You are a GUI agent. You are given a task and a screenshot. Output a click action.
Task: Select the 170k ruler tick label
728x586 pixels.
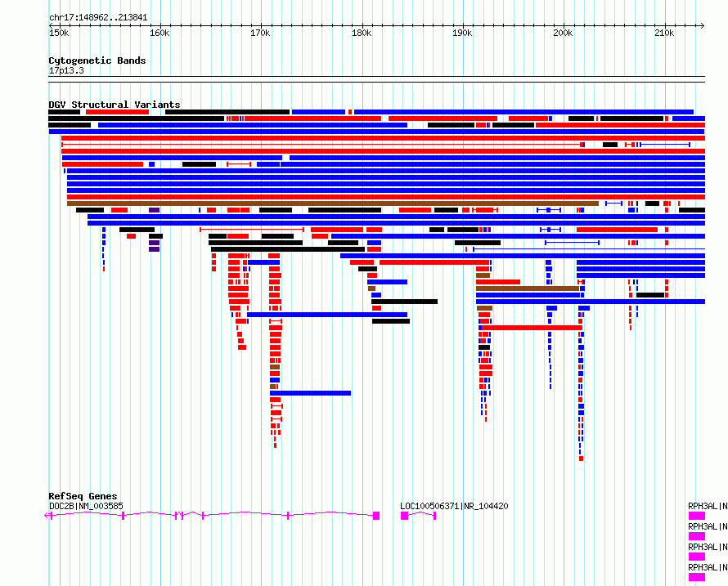click(260, 33)
